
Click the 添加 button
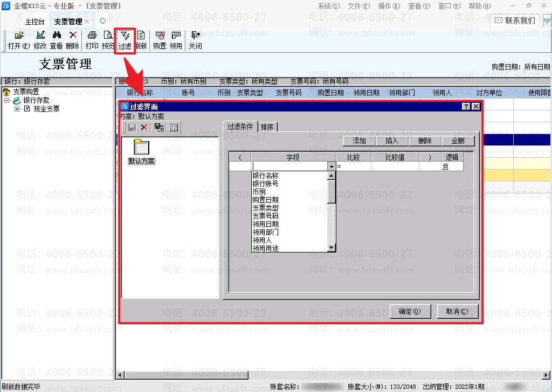tap(360, 141)
